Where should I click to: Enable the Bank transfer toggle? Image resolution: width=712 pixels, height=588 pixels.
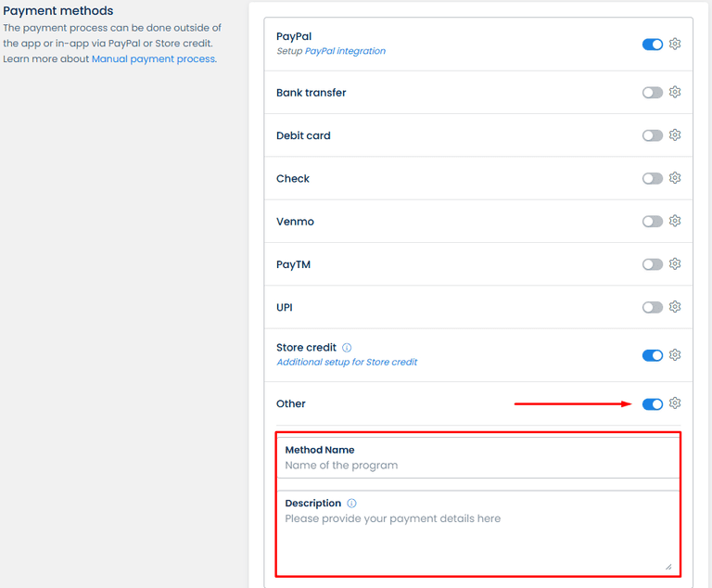653,93
